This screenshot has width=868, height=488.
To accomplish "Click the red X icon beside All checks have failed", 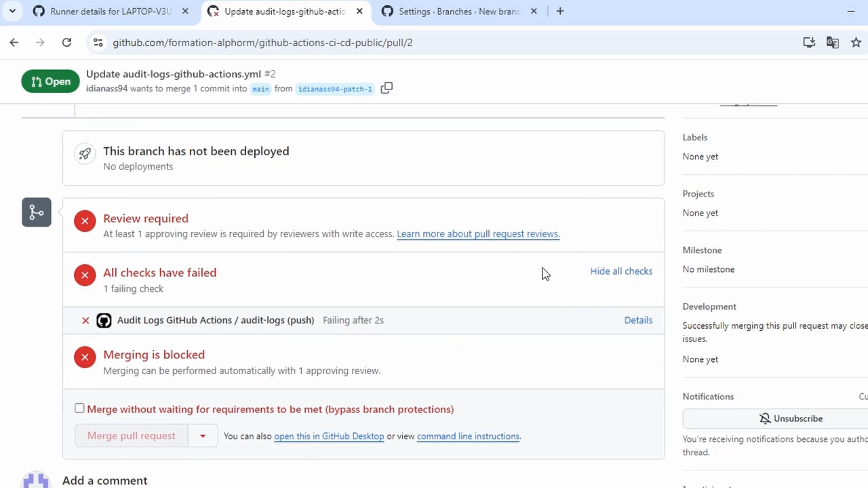I will (85, 274).
